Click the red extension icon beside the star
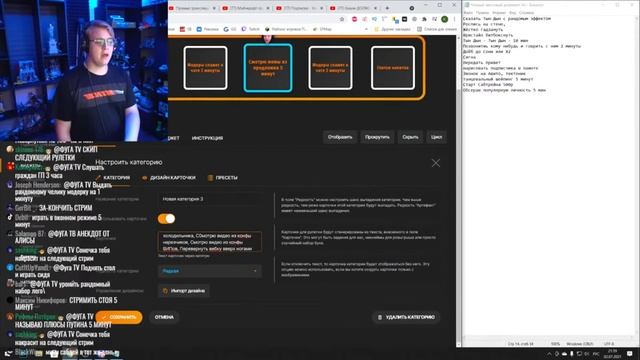 pyautogui.click(x=354, y=19)
